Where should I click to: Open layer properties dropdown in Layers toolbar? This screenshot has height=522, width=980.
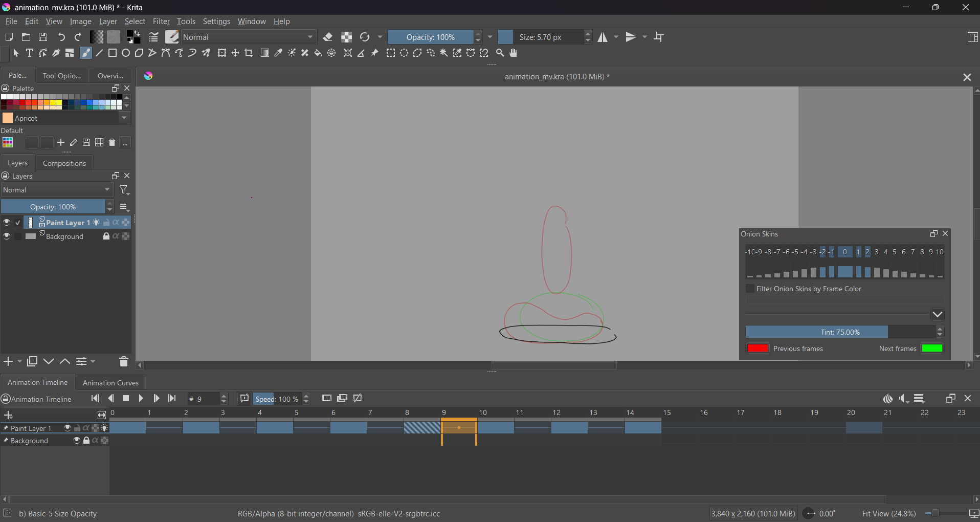click(85, 362)
